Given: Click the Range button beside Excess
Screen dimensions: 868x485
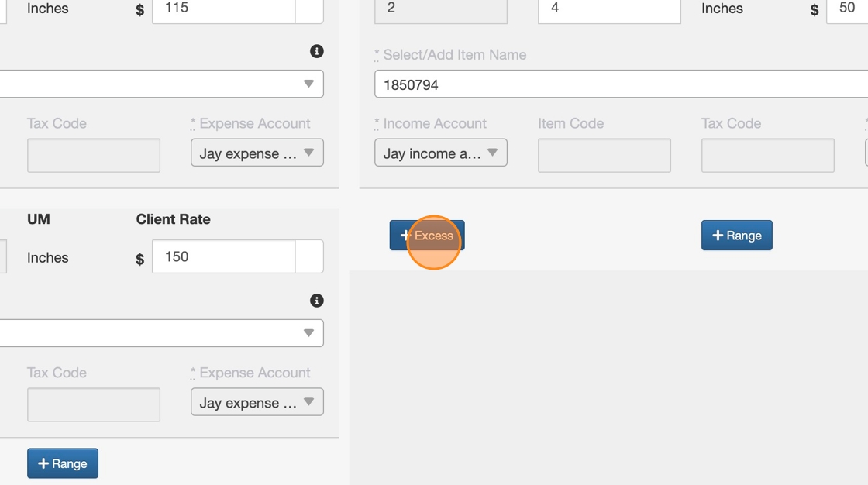Looking at the screenshot, I should pyautogui.click(x=736, y=236).
